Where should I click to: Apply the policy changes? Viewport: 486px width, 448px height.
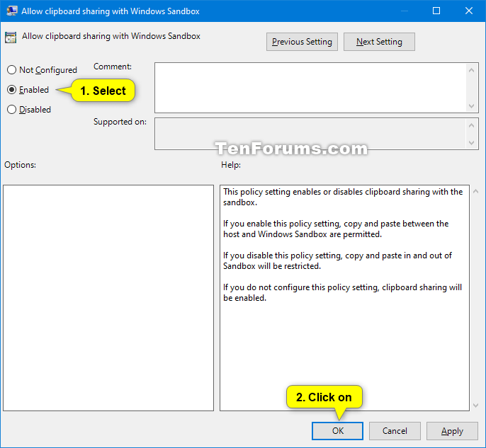point(452,431)
